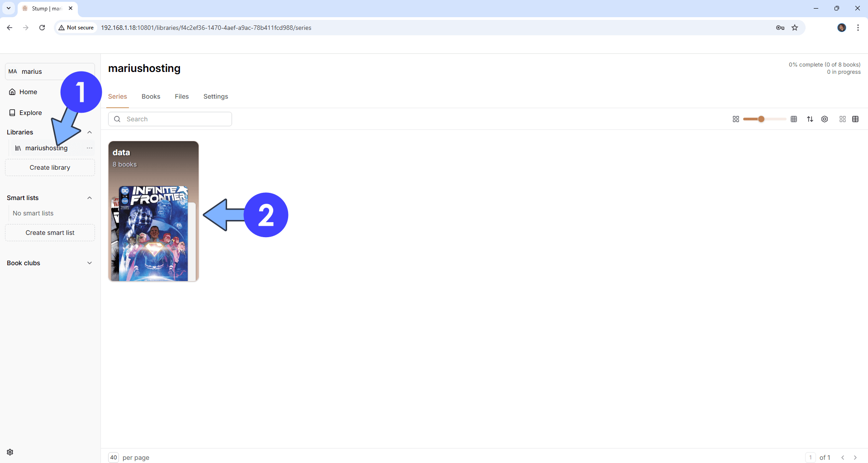Viewport: 868px width, 463px height.
Task: Open the Files tab
Action: [x=182, y=96]
